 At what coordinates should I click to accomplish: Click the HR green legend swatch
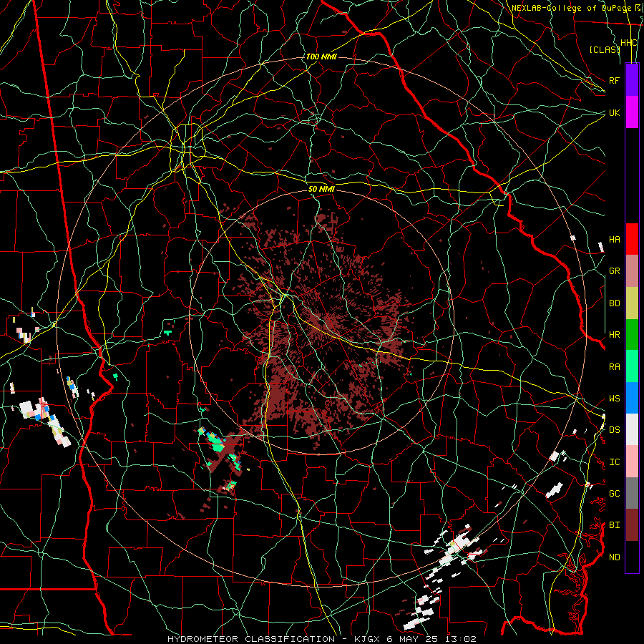632,335
